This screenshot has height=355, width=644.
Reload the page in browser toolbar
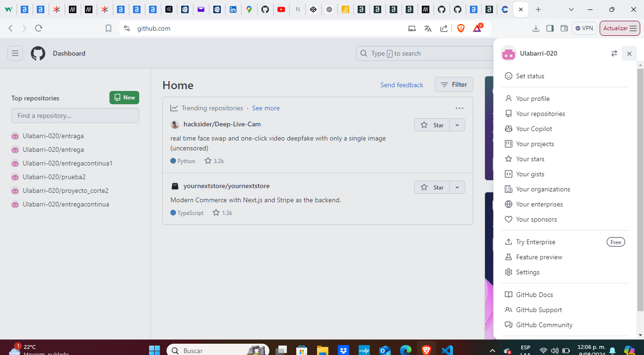tap(39, 28)
